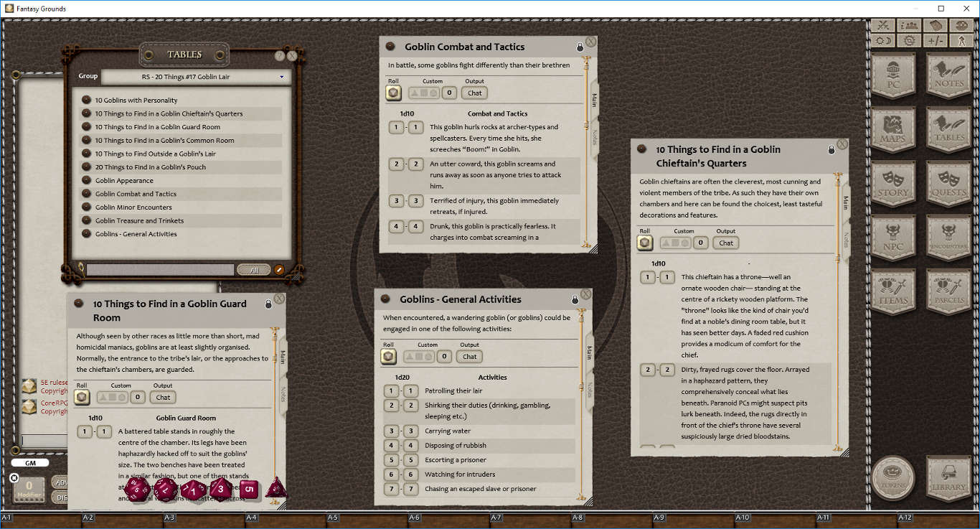Click the +/- modifiers icon in the toolbar
980x529 pixels.
click(935, 41)
